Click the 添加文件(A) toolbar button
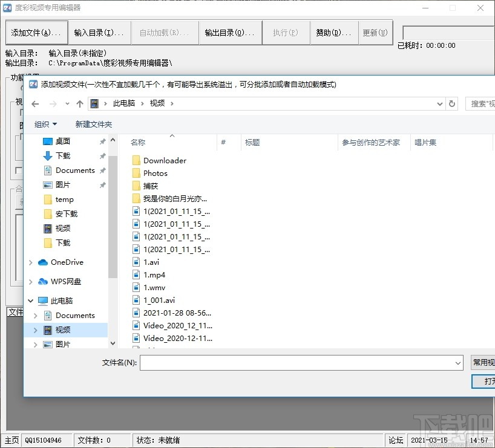495x448 pixels. tap(36, 31)
